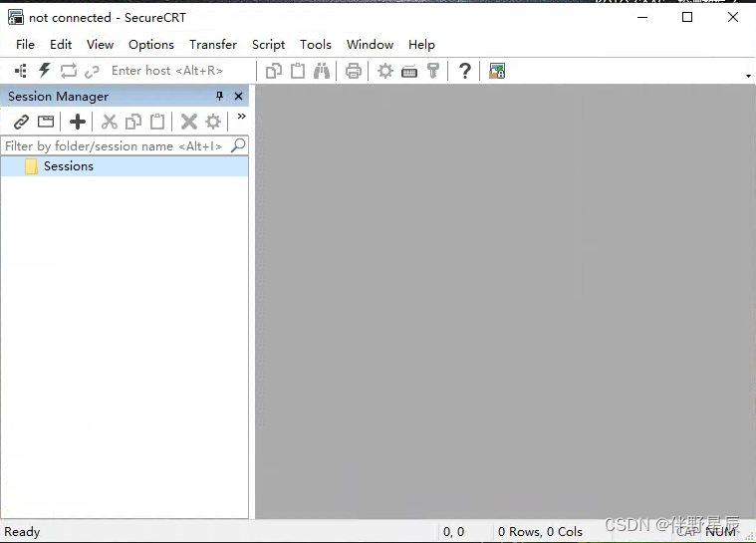Open Session Manager toolbar icon

[x=21, y=71]
